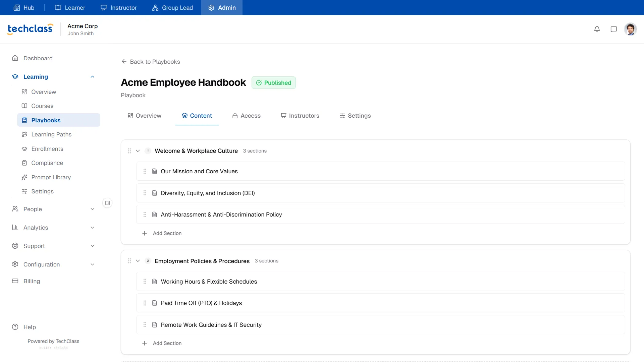The height and width of the screenshot is (362, 644).
Task: Open the chat messages icon
Action: point(614,29)
